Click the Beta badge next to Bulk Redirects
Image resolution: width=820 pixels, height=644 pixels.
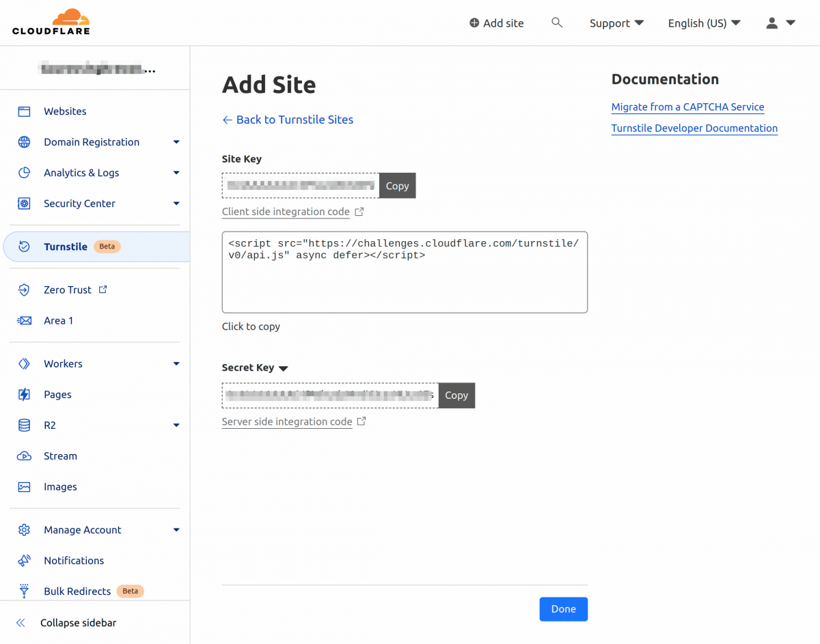point(131,591)
